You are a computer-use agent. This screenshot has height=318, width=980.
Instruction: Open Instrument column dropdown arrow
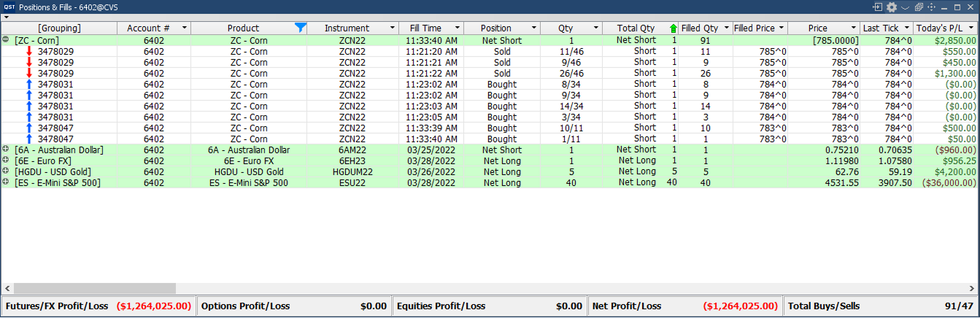[392, 28]
